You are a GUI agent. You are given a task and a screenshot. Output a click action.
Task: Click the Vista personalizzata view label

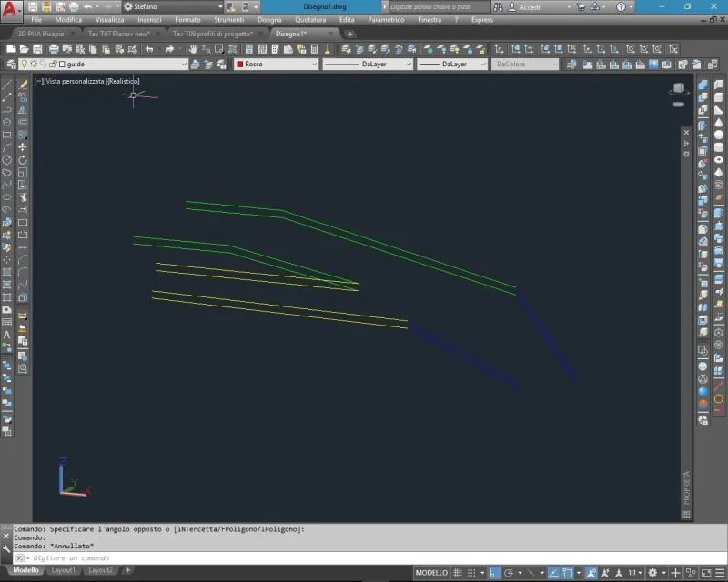pyautogui.click(x=76, y=81)
